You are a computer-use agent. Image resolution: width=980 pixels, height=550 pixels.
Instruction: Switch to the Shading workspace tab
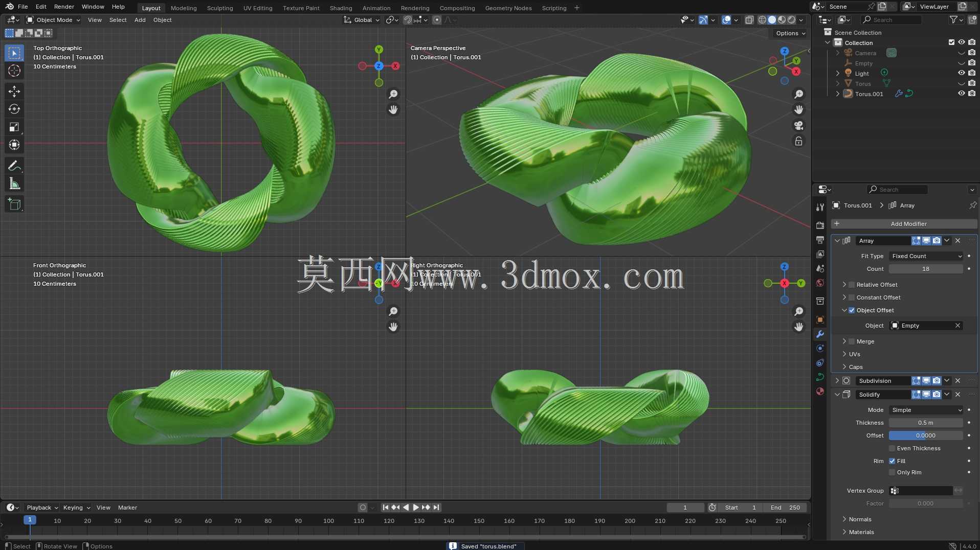point(341,8)
